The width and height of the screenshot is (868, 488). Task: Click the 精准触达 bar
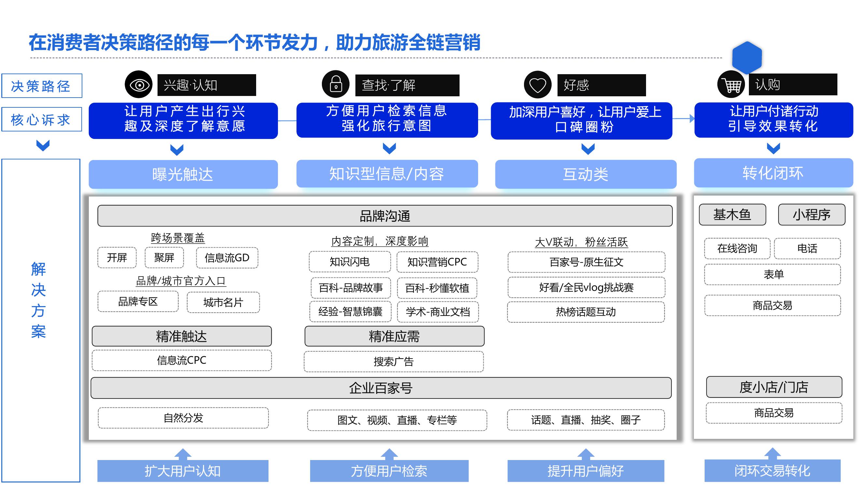point(182,336)
